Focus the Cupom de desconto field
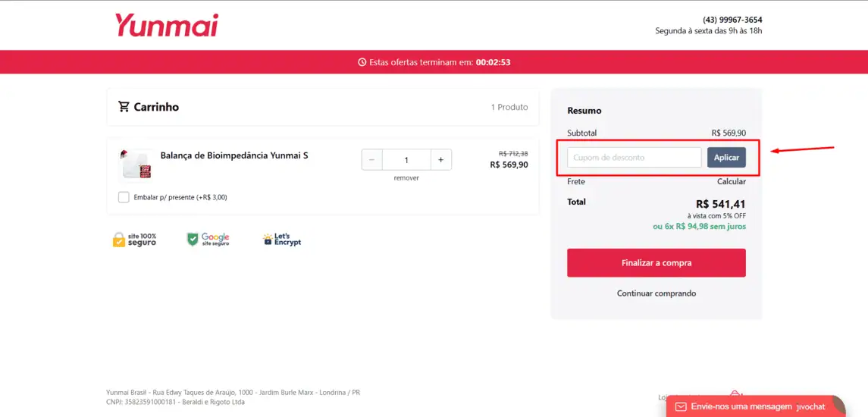The image size is (868, 417). (x=635, y=157)
